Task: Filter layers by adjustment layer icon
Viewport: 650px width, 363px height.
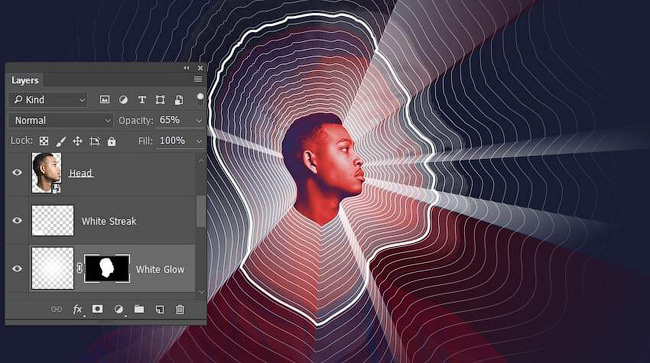Action: tap(123, 99)
